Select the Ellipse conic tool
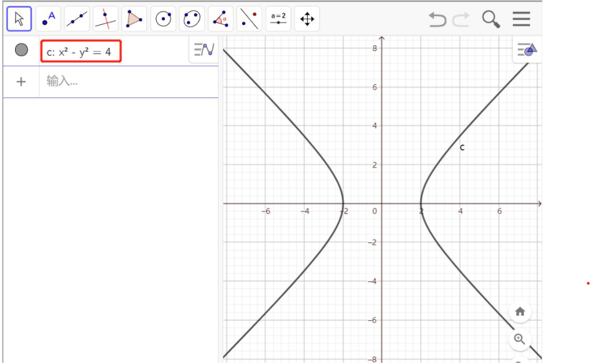Image resolution: width=590 pixels, height=364 pixels. [192, 19]
